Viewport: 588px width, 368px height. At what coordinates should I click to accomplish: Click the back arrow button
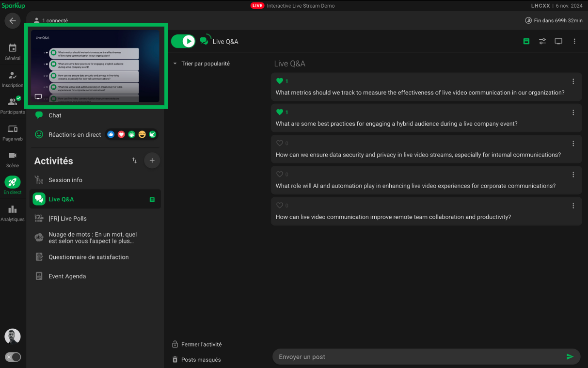[x=13, y=21]
